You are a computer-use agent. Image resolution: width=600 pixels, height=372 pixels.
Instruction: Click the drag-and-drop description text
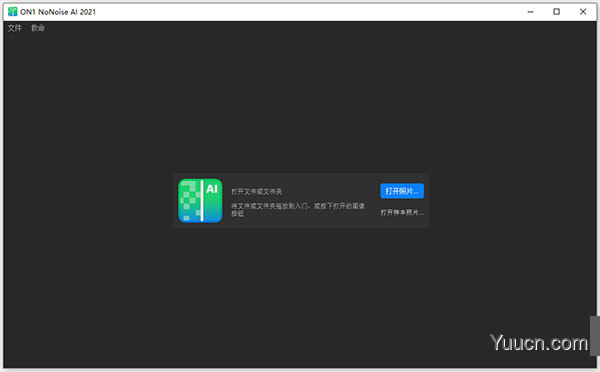pos(298,209)
